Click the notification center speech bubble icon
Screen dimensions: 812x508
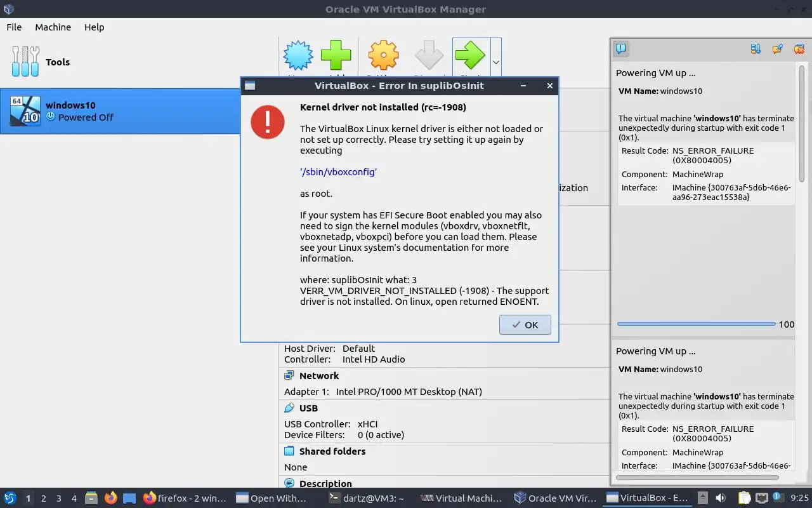tap(621, 48)
